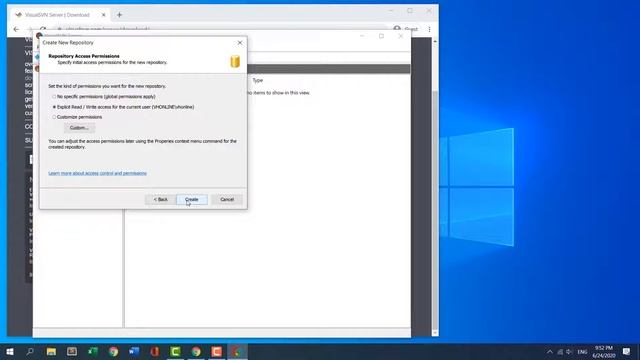Screen dimensions: 640x360
Task: Open the volume tray icon
Action: point(569,352)
